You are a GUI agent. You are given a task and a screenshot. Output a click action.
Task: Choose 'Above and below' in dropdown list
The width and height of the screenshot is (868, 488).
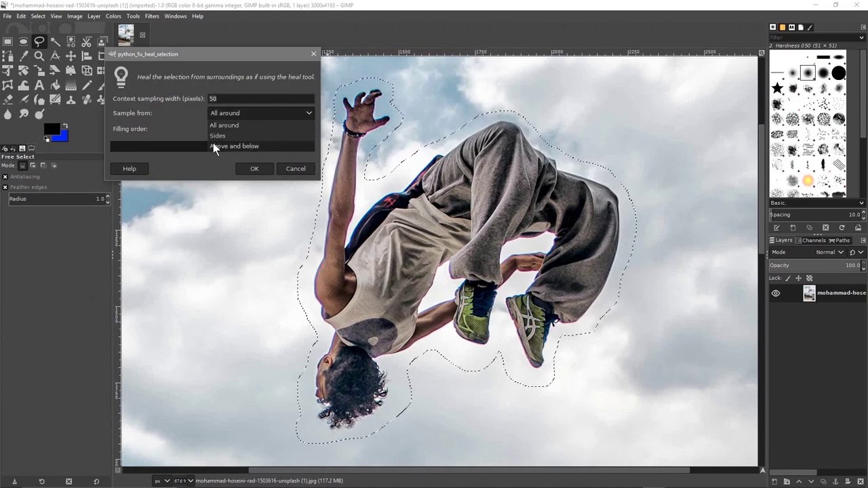pos(235,146)
